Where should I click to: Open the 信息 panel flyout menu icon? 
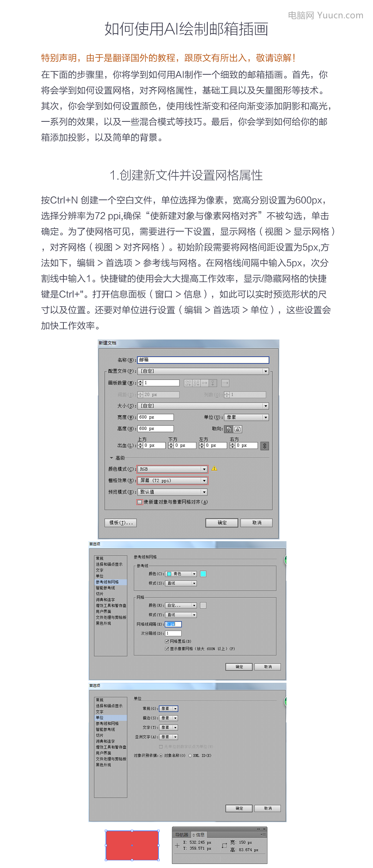(263, 834)
